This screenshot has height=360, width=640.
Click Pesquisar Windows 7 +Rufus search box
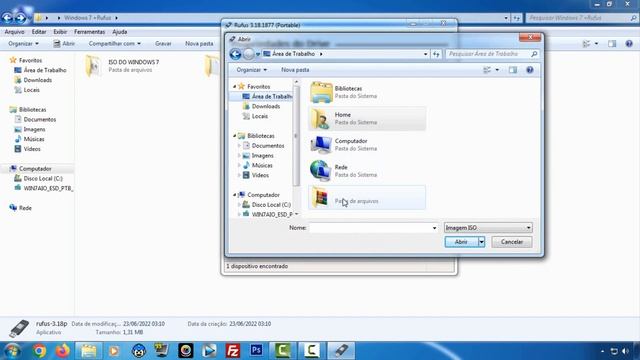(x=582, y=18)
